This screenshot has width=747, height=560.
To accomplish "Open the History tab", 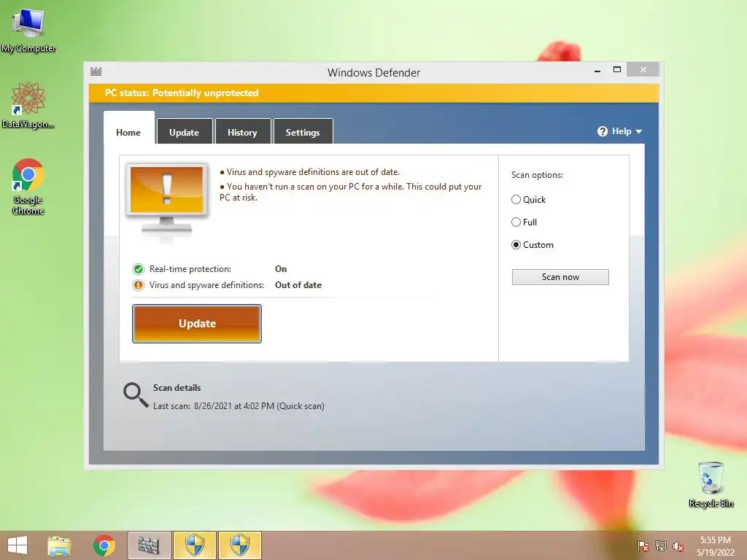I will 242,133.
